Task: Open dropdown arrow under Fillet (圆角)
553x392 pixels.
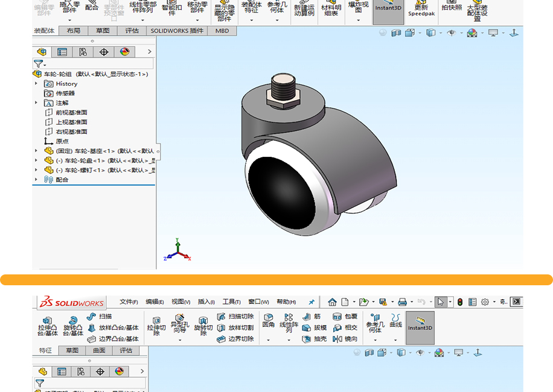Action: [x=269, y=340]
